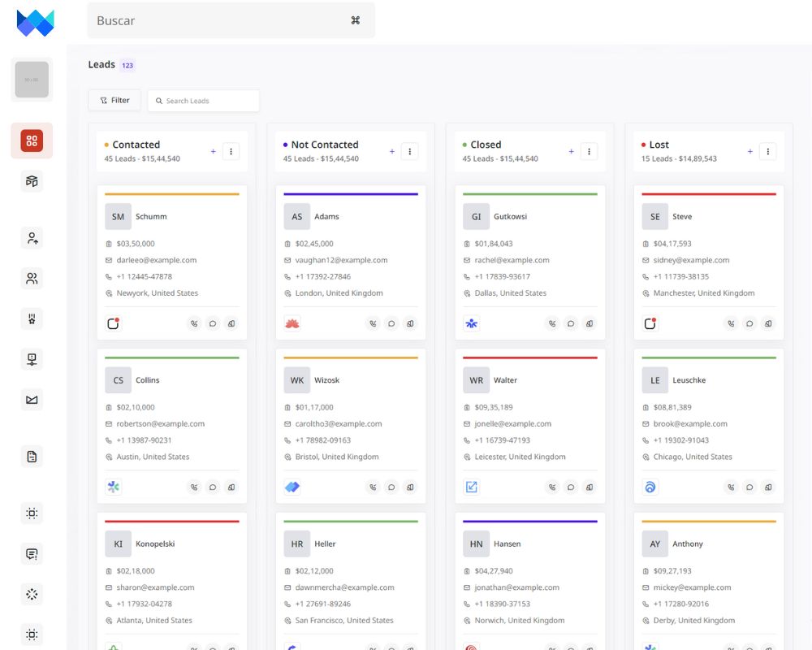Open the chat bubble on Adams's card

click(x=391, y=323)
